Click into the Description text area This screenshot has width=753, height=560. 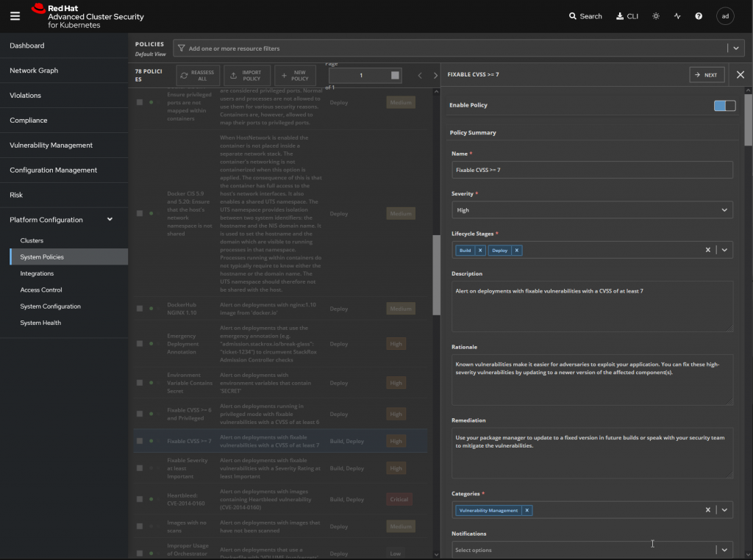tap(592, 306)
